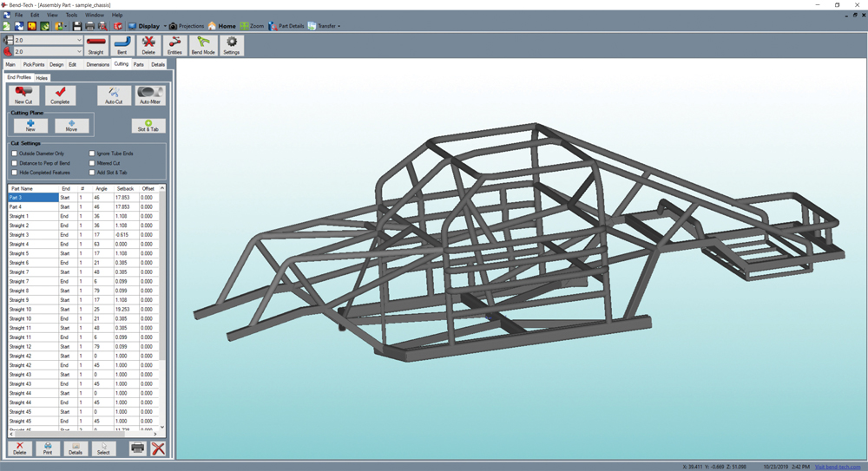Click the large red X button in bottom panel
This screenshot has height=471, width=868.
[x=158, y=448]
